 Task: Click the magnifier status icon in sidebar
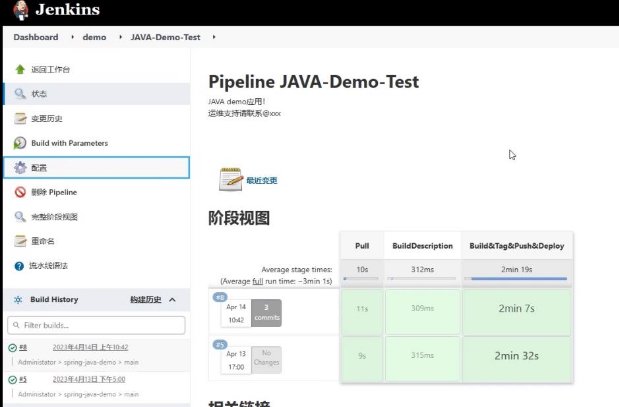20,94
